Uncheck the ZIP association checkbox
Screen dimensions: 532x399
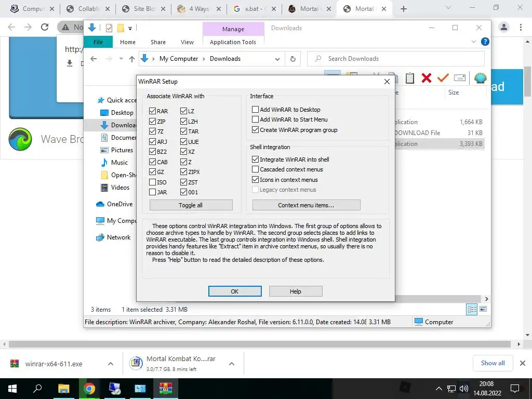pyautogui.click(x=152, y=121)
